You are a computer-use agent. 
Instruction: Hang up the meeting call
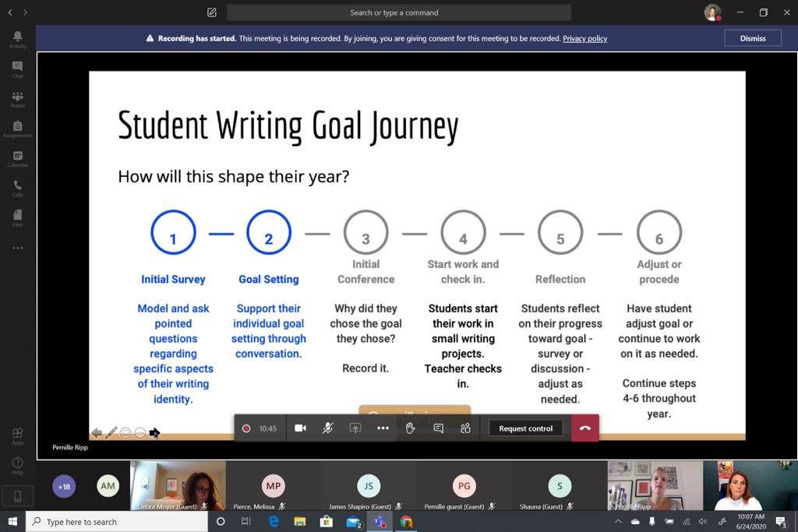coord(585,428)
